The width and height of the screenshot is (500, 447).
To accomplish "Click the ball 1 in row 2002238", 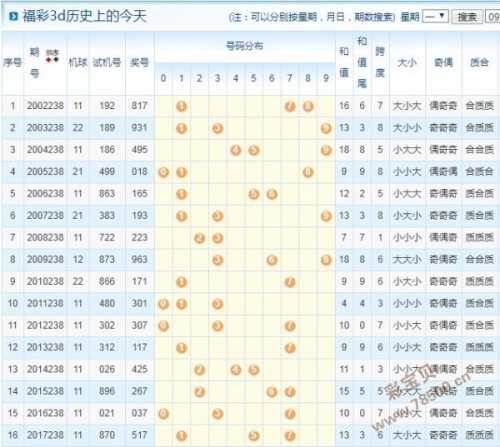I will [181, 107].
